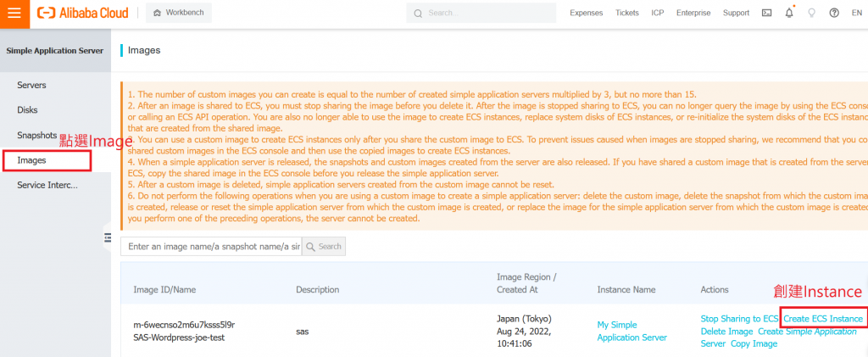Click the lightbulb tips icon
Viewport: 868px width, 357px height.
[x=811, y=13]
